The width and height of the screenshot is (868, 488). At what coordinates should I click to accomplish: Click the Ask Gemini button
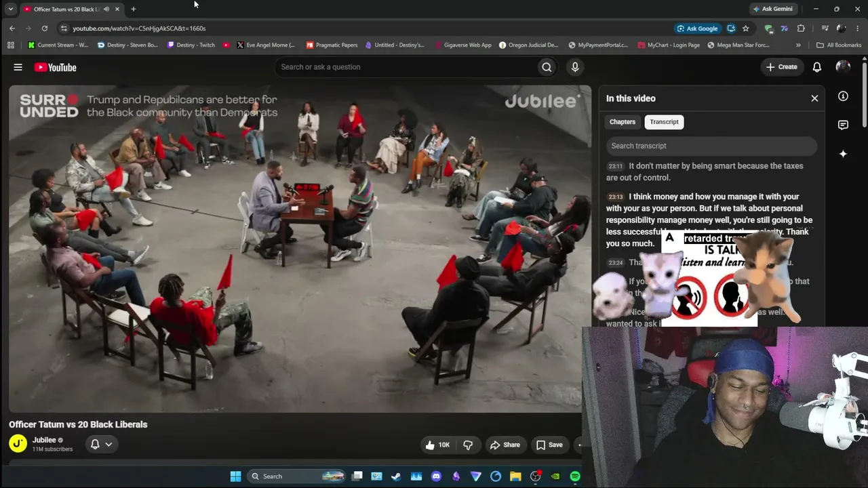tap(772, 9)
